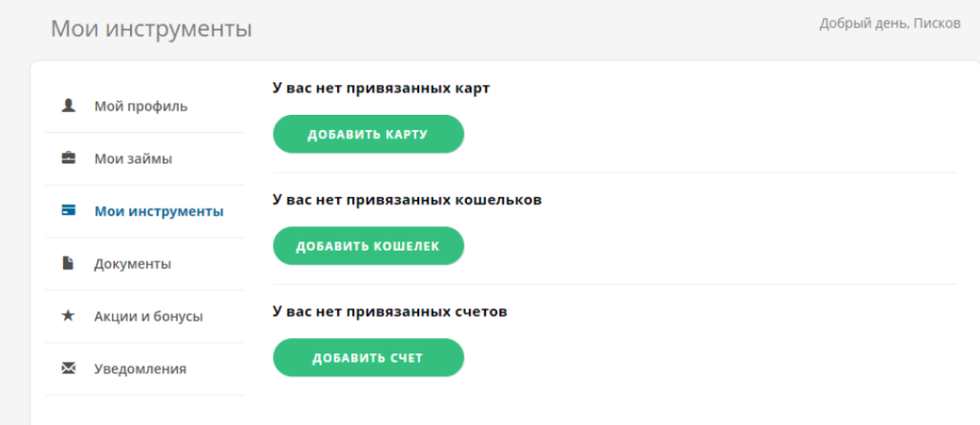Open the Документы section
Screen dimensions: 980x425
pyautogui.click(x=132, y=263)
